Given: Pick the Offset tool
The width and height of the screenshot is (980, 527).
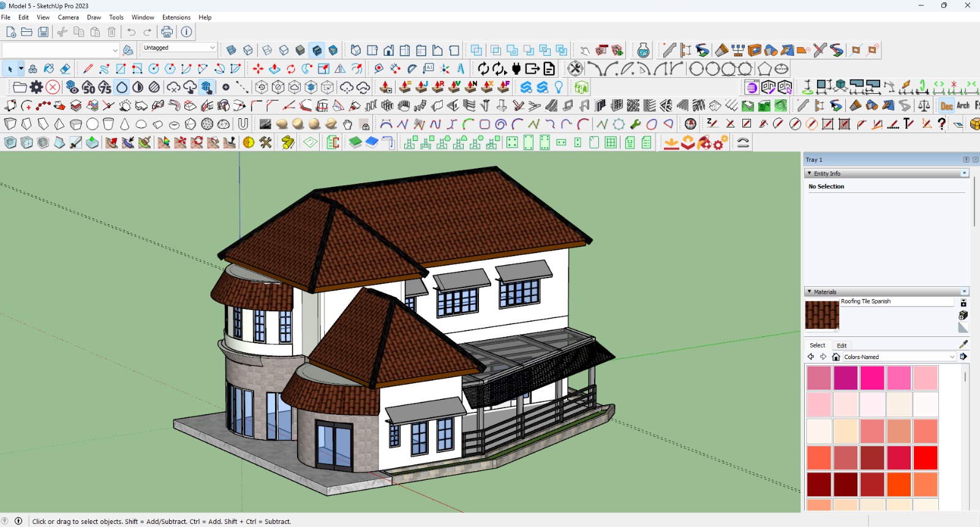Looking at the screenshot, I should [357, 69].
